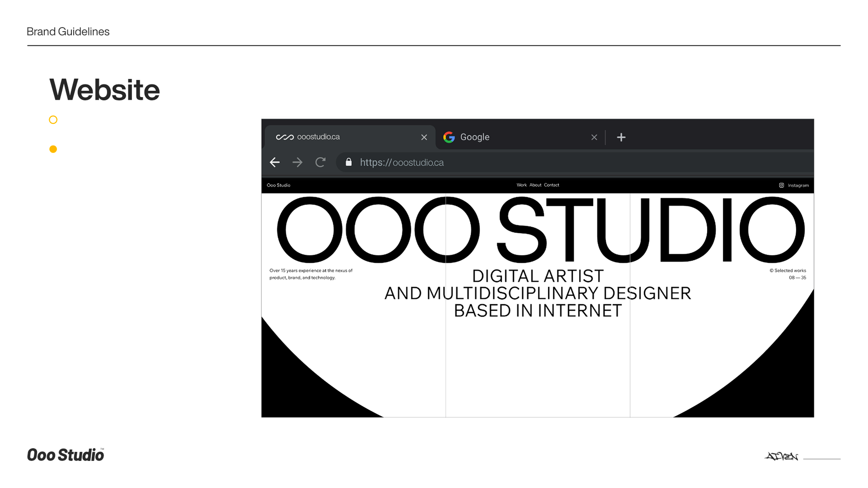Click the Over 15 years experience text
The width and height of the screenshot is (868, 488).
tap(311, 274)
